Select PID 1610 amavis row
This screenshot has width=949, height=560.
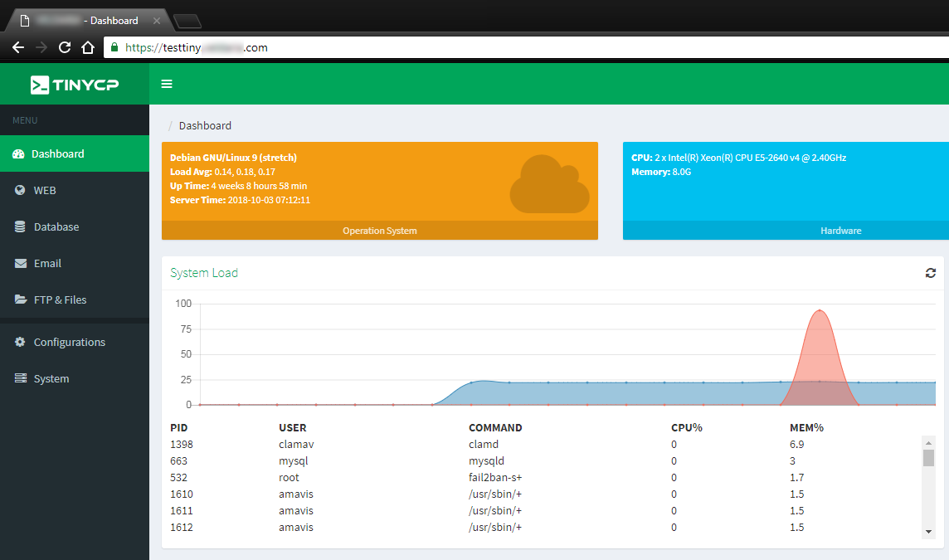point(545,494)
